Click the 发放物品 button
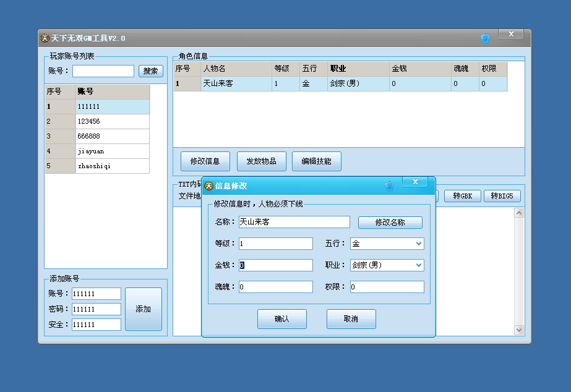The width and height of the screenshot is (571, 392). click(x=262, y=161)
